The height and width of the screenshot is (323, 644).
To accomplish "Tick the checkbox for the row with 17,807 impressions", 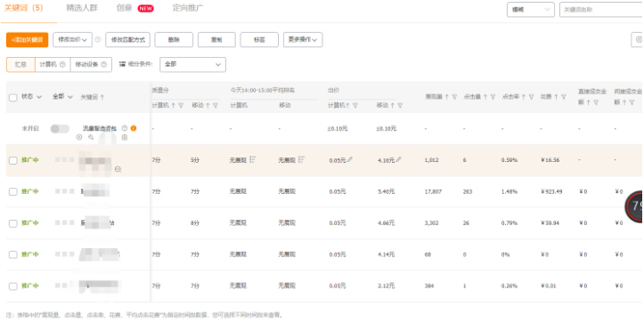I will pos(12,191).
